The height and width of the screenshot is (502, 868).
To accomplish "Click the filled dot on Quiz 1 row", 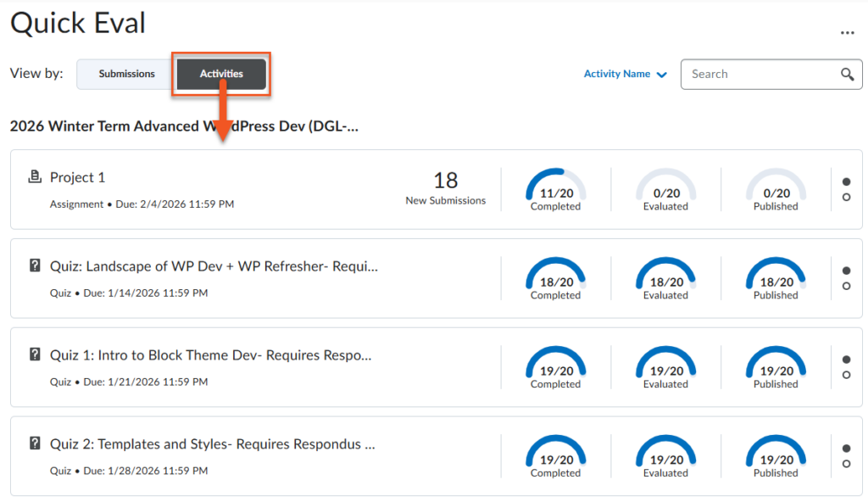I will 846,360.
